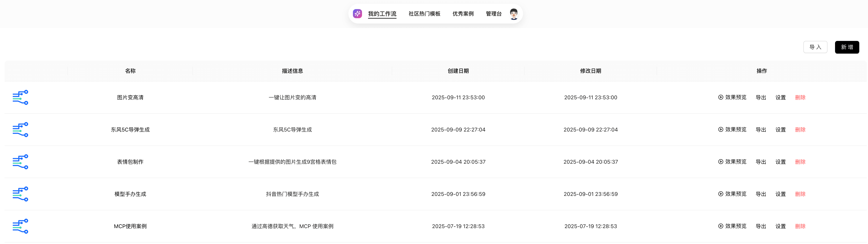Screen dimensions: 868x244
Task: Click the 创建日期 column header
Action: 458,71
